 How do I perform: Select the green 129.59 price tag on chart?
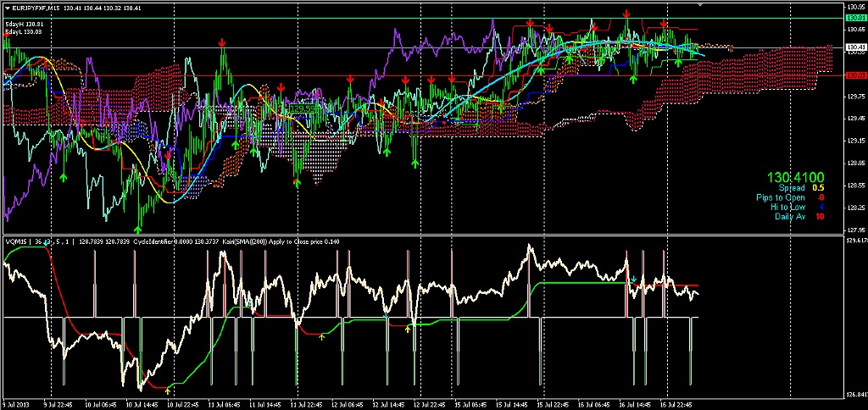303,108
